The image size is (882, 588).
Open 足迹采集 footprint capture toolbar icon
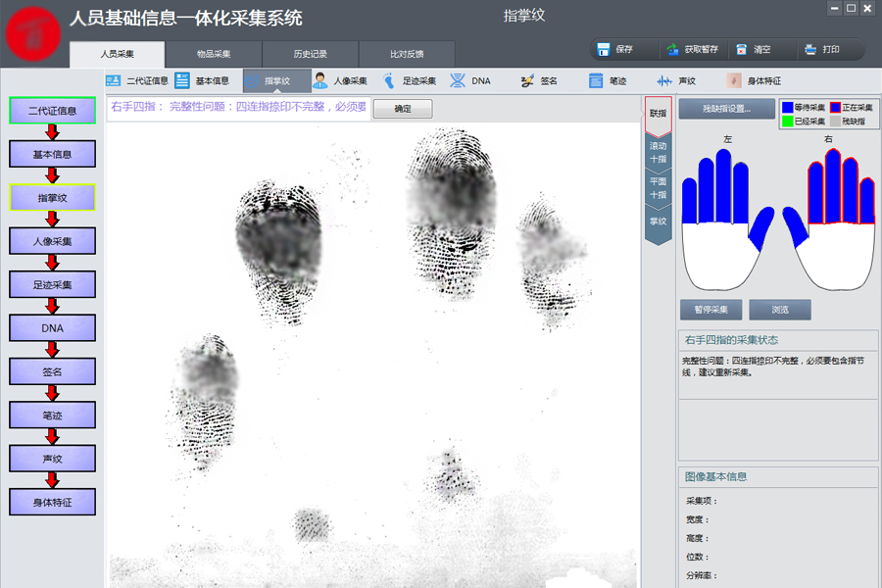point(389,81)
